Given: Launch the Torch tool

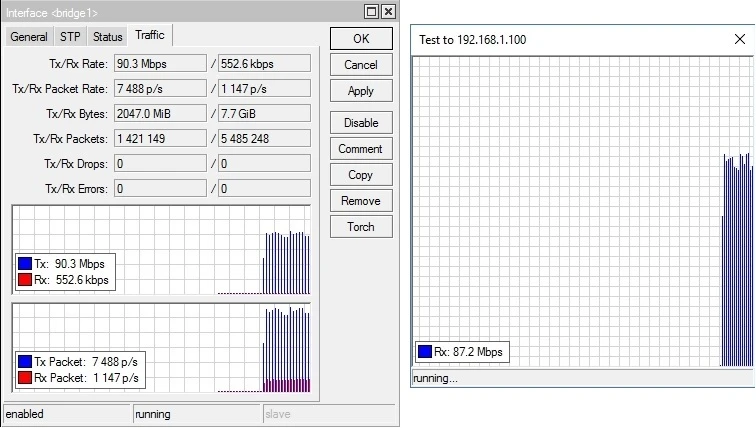Looking at the screenshot, I should coord(360,227).
